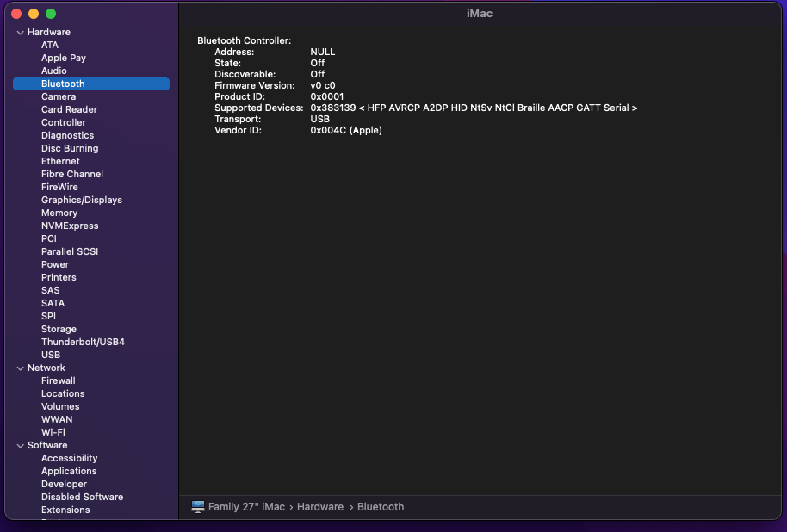787x532 pixels.
Task: Open Extensions under Software
Action: [65, 510]
